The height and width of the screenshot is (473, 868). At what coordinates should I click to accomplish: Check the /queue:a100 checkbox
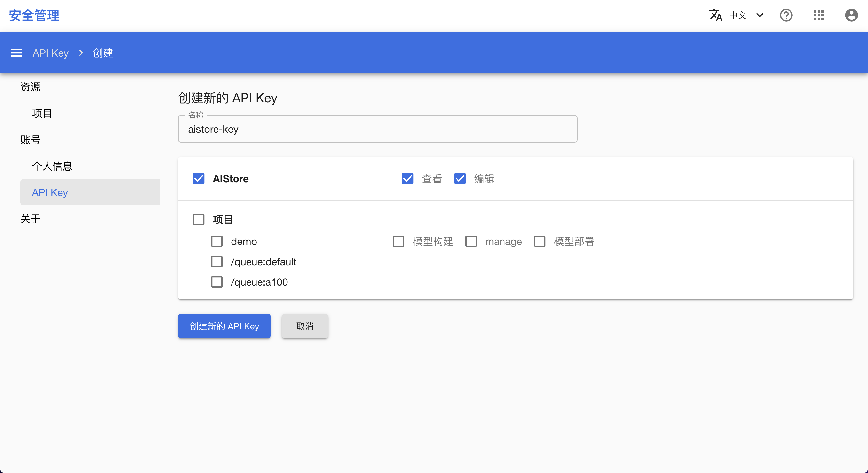pos(217,282)
